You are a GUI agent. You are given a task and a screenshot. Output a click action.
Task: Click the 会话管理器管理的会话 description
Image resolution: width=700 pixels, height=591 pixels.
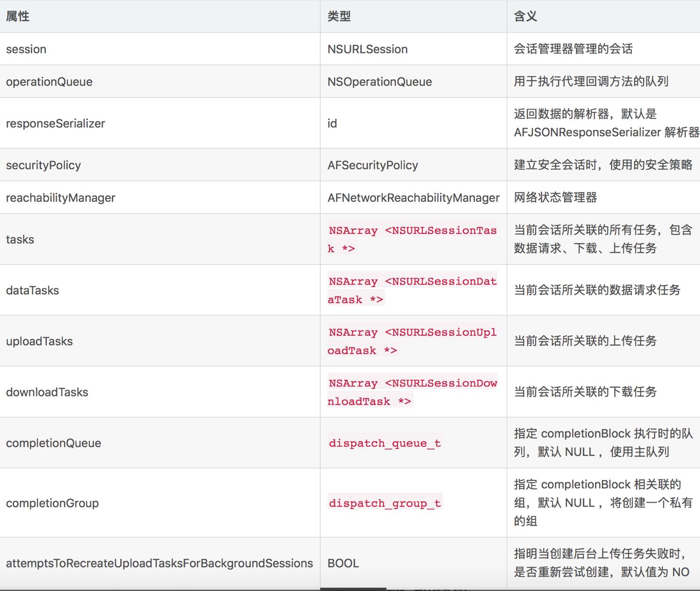(574, 49)
